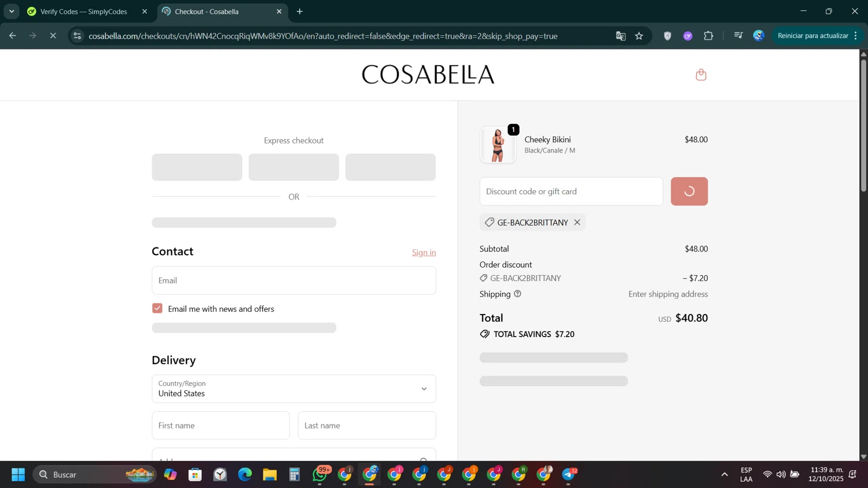The image size is (868, 488).
Task: Open the purple coupon extension icon
Action: [x=688, y=36]
